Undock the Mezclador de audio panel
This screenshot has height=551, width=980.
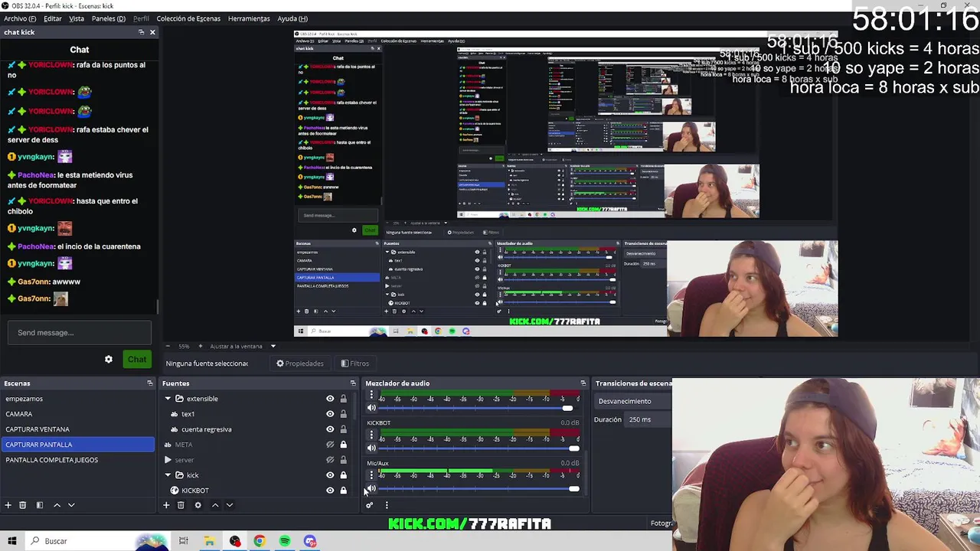coord(583,383)
